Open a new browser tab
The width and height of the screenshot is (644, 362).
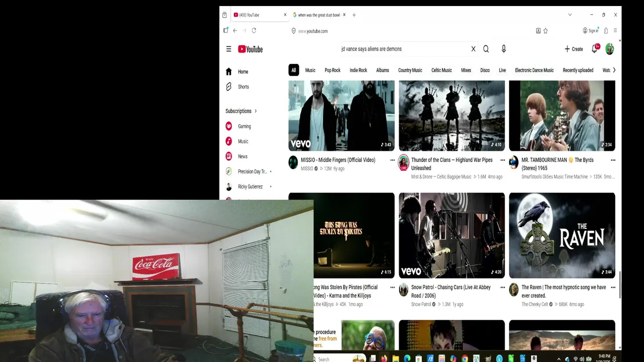click(x=354, y=15)
